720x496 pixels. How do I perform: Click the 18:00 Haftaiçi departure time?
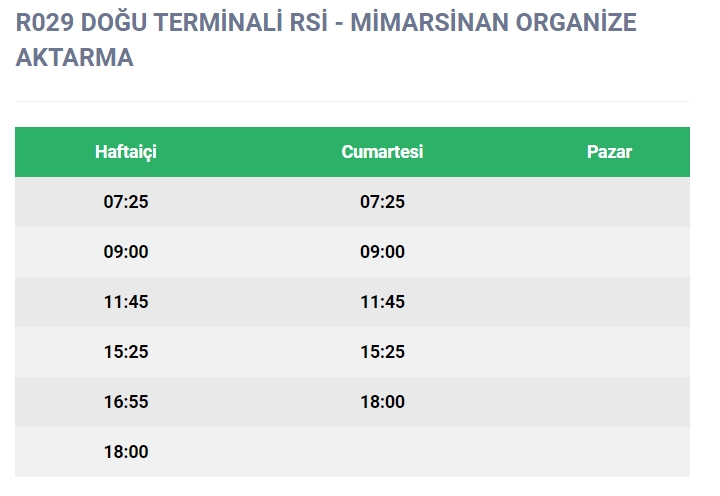126,452
